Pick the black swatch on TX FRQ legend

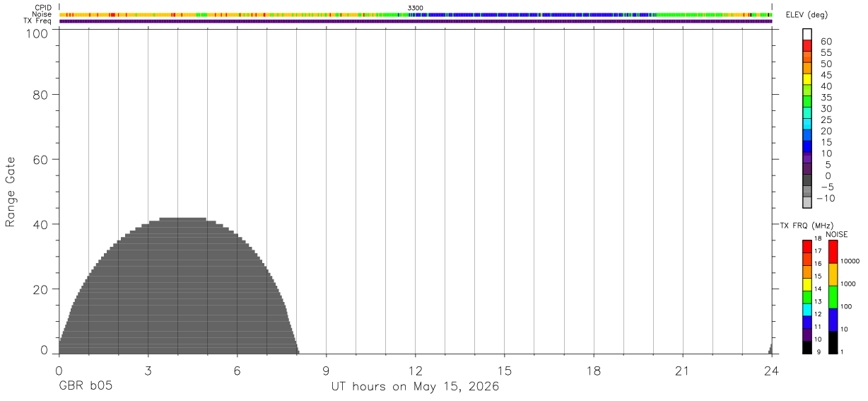tap(807, 347)
